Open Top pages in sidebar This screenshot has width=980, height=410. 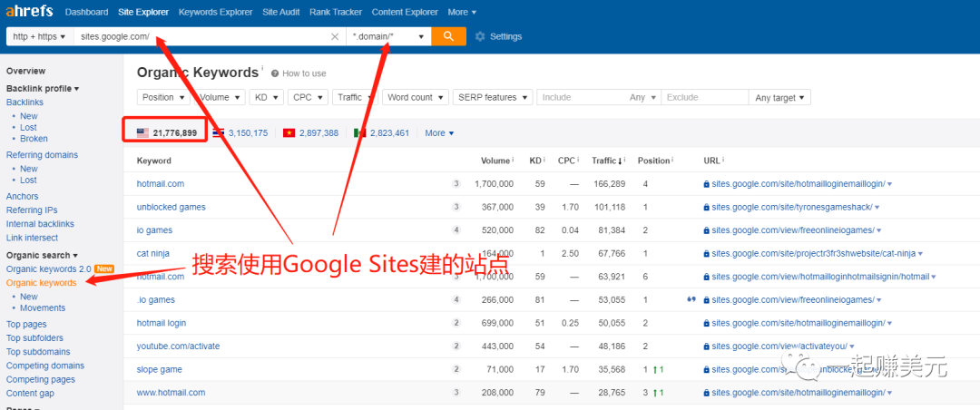click(26, 325)
